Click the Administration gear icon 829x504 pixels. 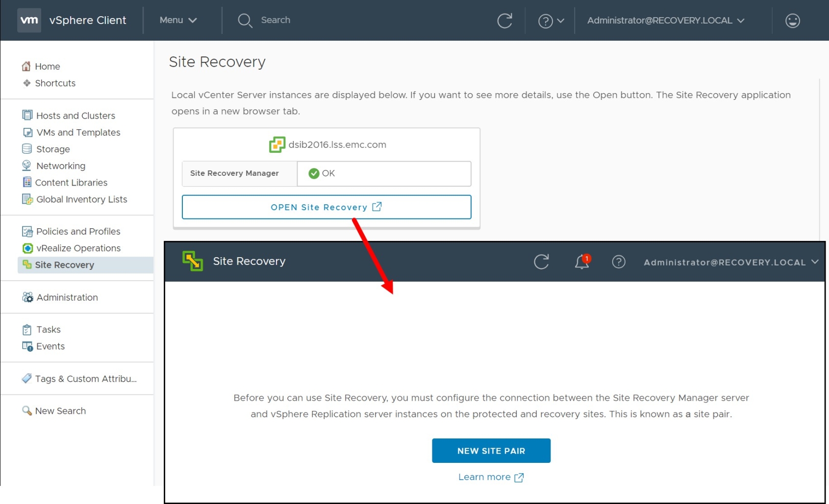coord(27,297)
